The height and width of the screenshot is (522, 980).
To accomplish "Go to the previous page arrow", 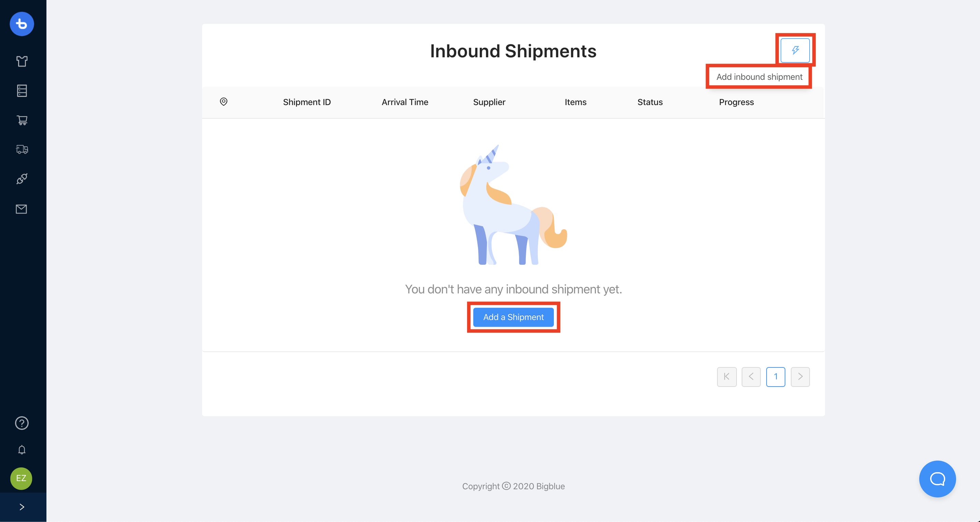I will pos(751,377).
